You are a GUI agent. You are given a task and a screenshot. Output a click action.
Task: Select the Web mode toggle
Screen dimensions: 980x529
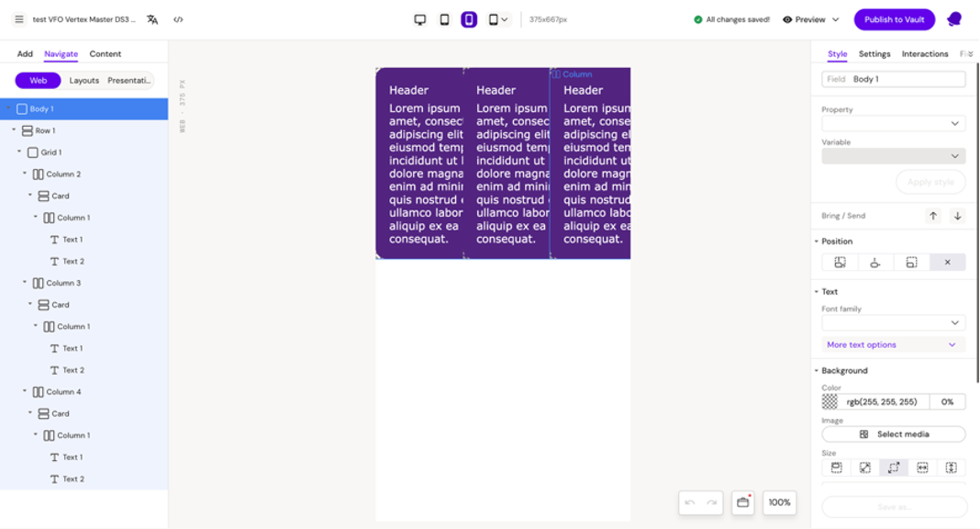(x=38, y=81)
